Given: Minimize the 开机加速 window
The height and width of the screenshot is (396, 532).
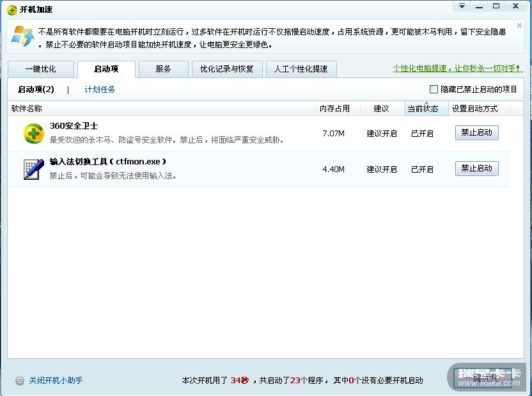Looking at the screenshot, I should click(x=479, y=6).
